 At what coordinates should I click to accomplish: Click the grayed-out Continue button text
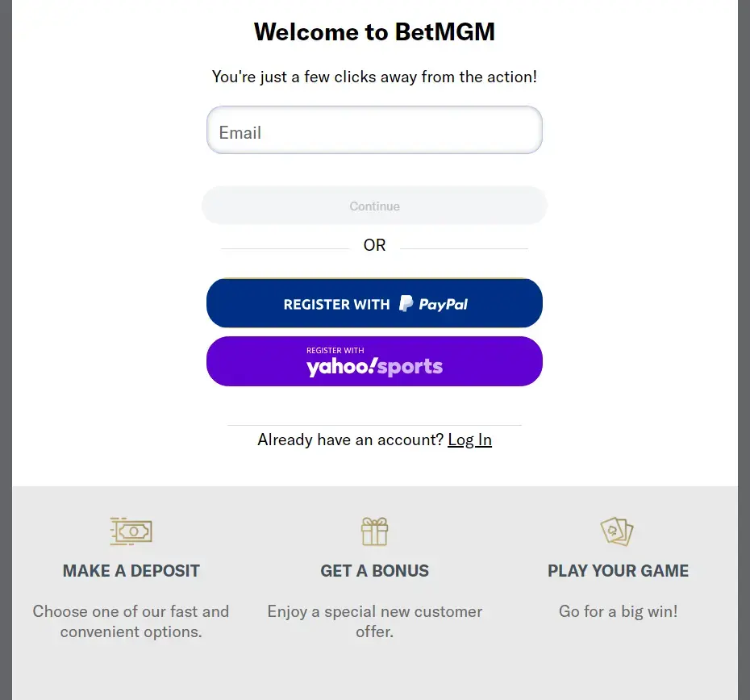click(x=374, y=206)
